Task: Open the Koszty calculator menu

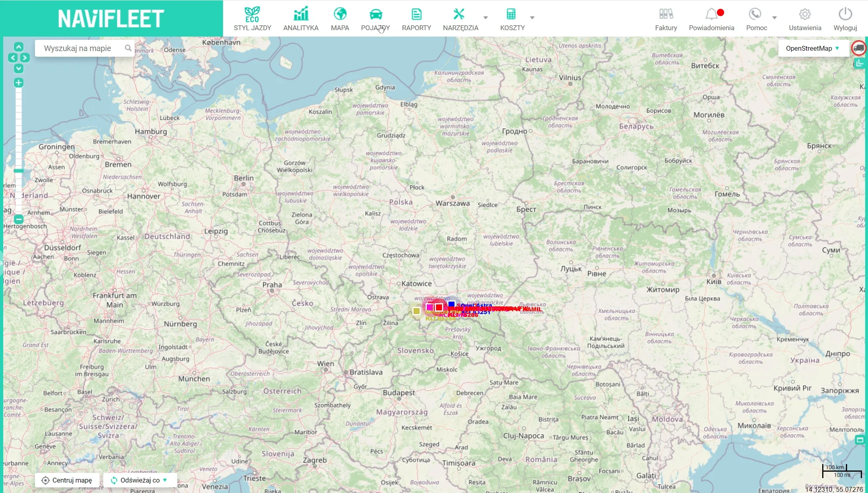Action: 512,19
